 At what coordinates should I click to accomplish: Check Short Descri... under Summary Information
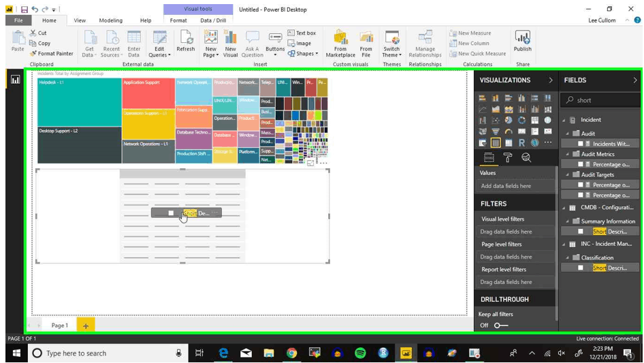pos(580,232)
